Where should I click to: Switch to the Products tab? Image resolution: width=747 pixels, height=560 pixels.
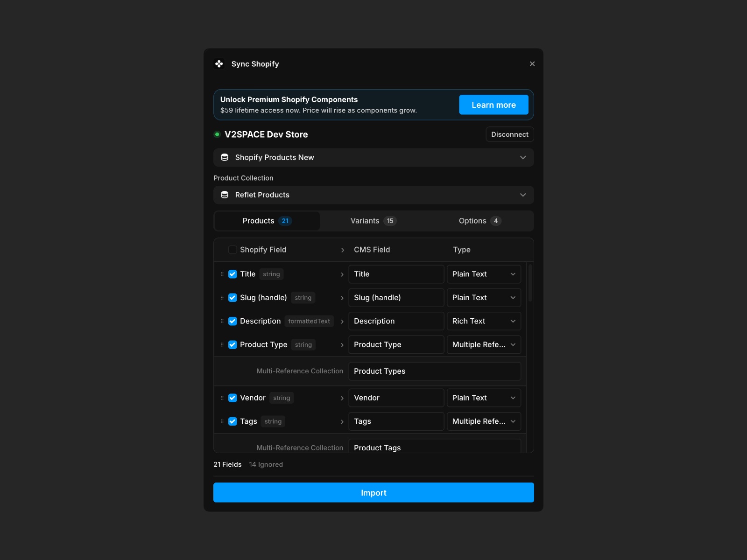point(267,221)
